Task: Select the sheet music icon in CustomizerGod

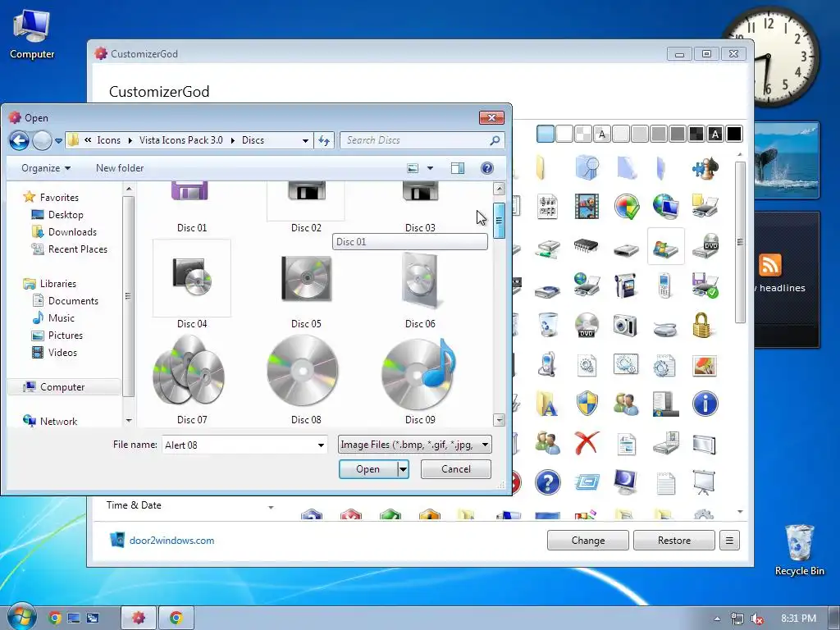Action: [547, 206]
